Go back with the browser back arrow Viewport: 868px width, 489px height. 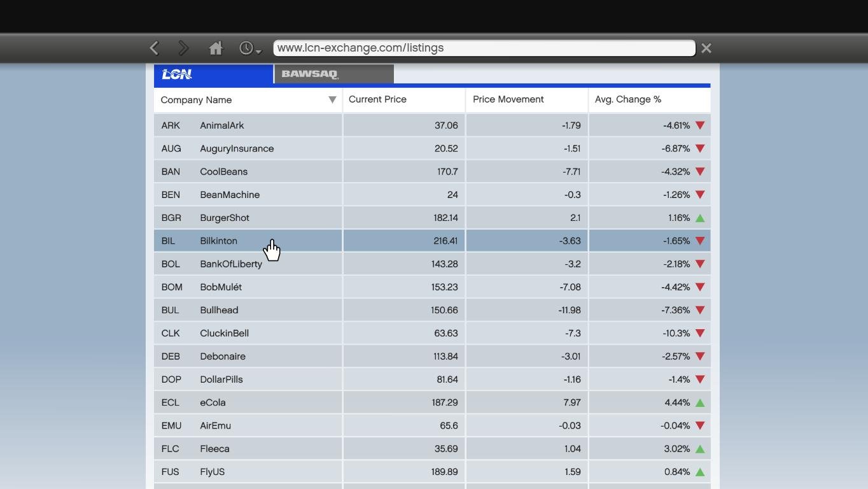click(154, 48)
